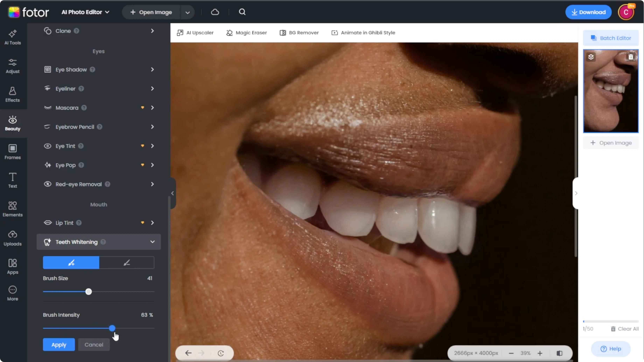Open the Help button
Screen dimensions: 644x362
611,349
